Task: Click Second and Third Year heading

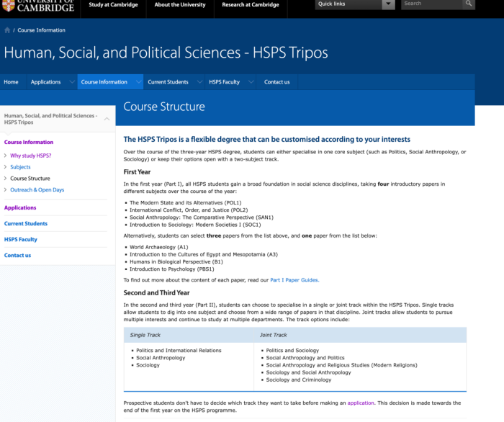Action: 156,293
